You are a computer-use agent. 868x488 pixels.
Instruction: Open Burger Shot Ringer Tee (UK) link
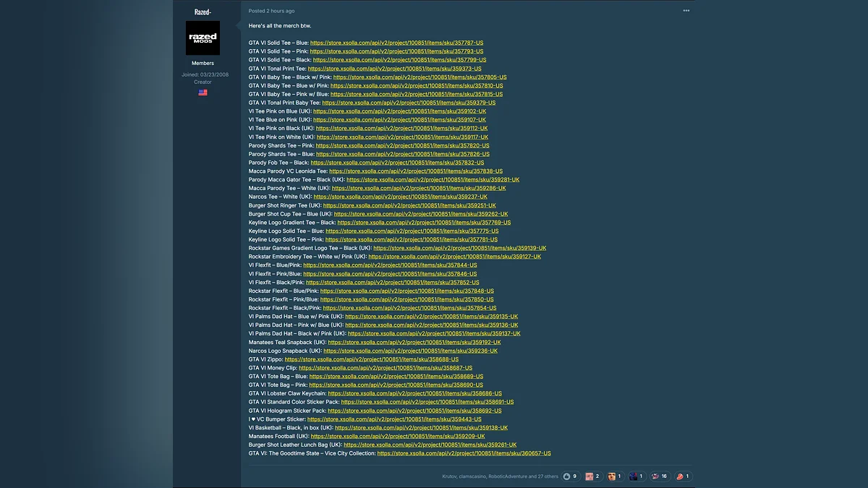[x=409, y=205]
